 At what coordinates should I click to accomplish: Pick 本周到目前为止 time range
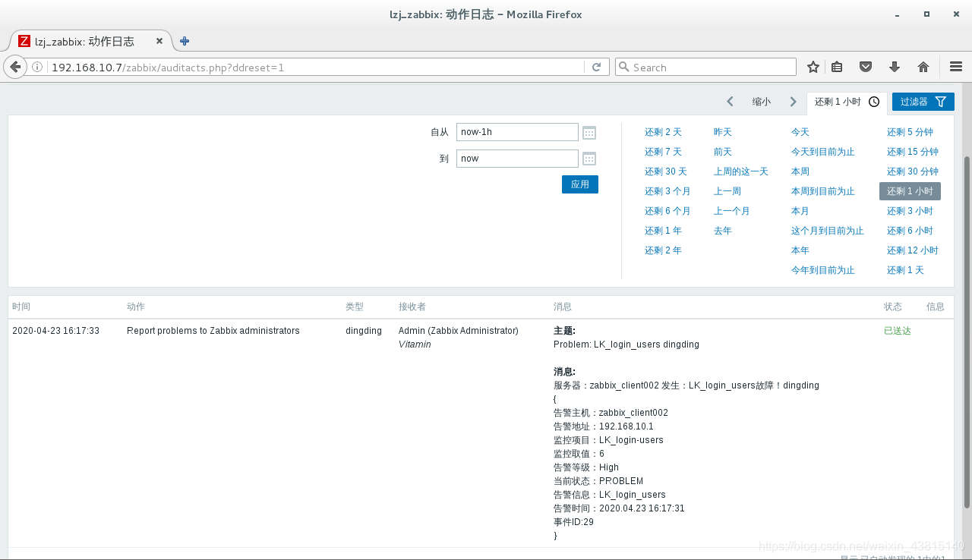point(823,191)
